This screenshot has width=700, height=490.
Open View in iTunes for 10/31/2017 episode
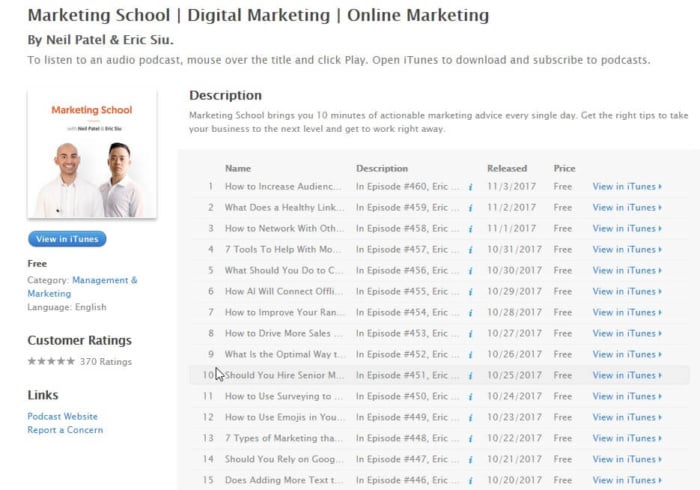tap(627, 249)
